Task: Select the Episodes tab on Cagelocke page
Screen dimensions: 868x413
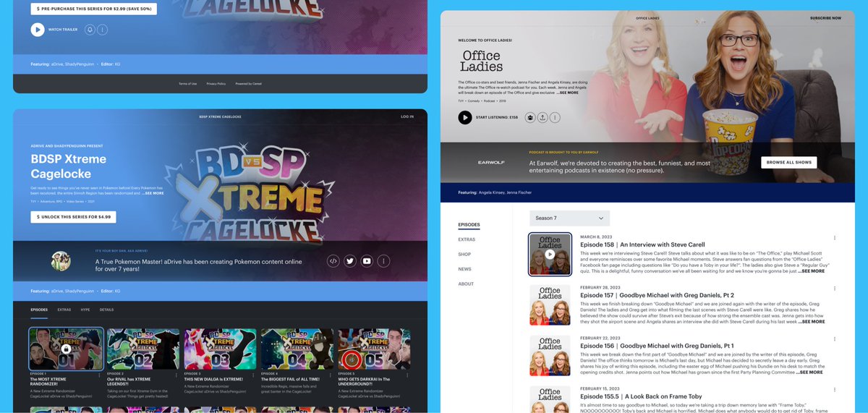Action: tap(40, 310)
